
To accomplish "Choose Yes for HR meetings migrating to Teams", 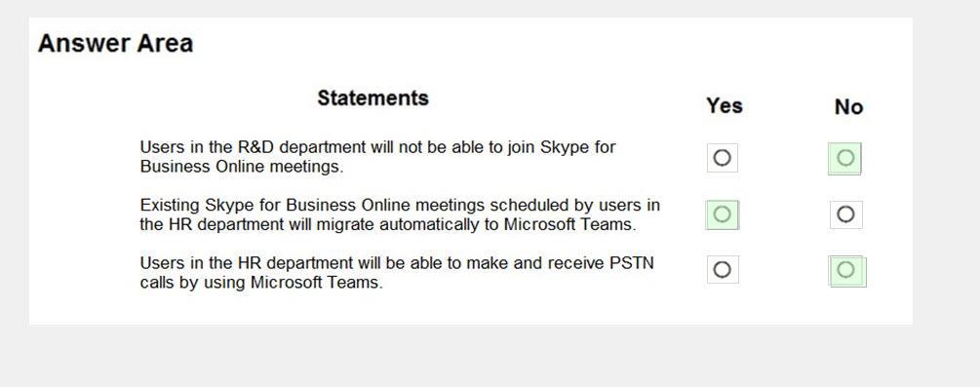I will [x=722, y=214].
